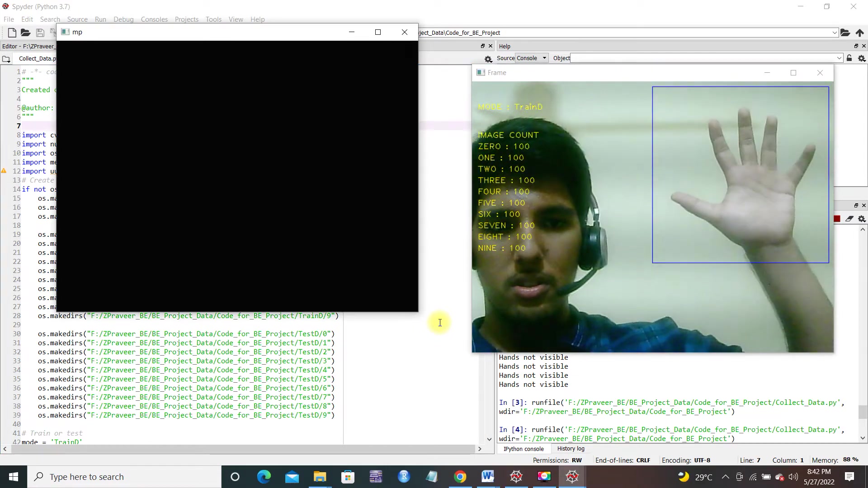Viewport: 868px width, 488px height.
Task: Open the Editor pane options gear icon
Action: point(488,59)
